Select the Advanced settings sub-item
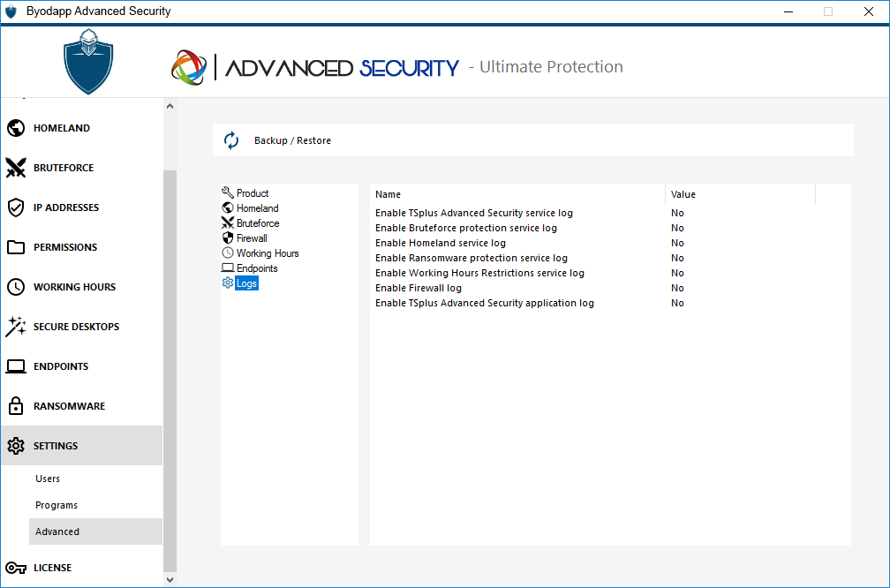Screen dimensions: 890x588 click(x=95, y=531)
